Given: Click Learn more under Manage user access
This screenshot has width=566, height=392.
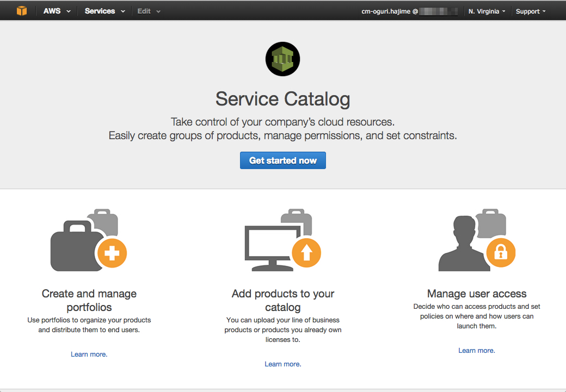Looking at the screenshot, I should pos(476,350).
